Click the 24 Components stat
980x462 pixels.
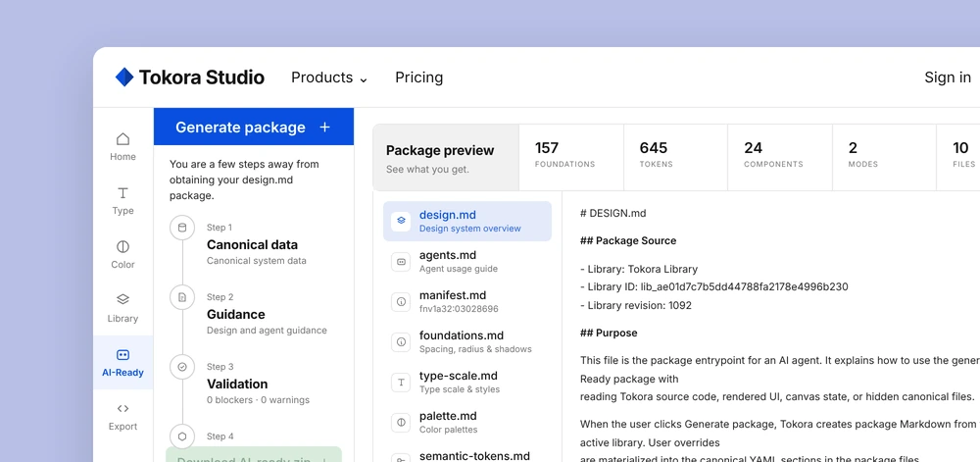(780, 158)
